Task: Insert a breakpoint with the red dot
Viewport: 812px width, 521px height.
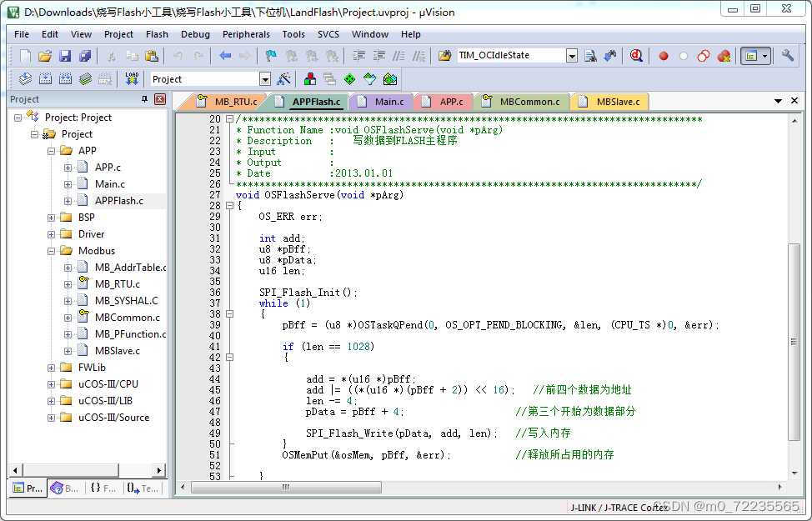Action: coord(664,56)
